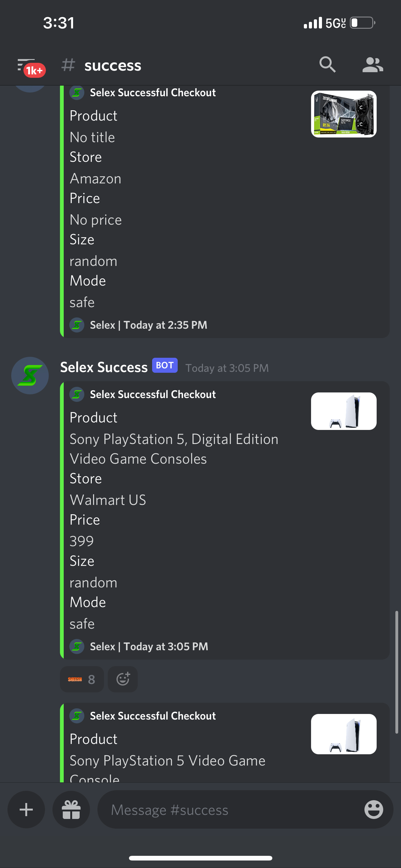Open the bottom PlayStation 5 console thumbnail
The width and height of the screenshot is (401, 868).
[x=344, y=734]
